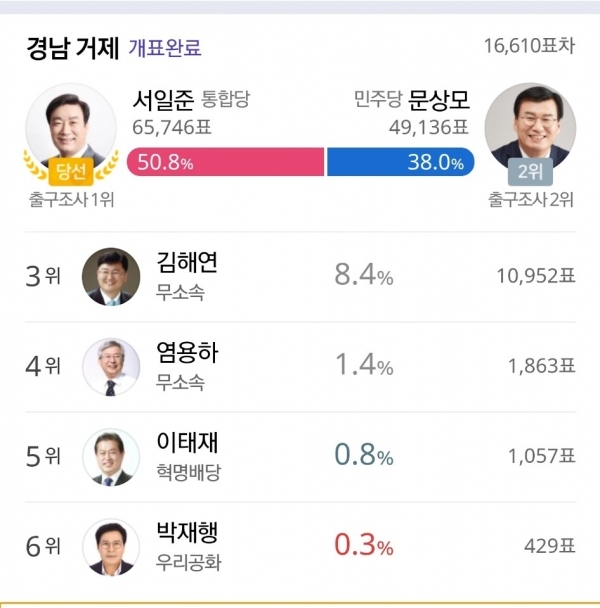Click 이태재 name in fifth place row

(x=187, y=443)
